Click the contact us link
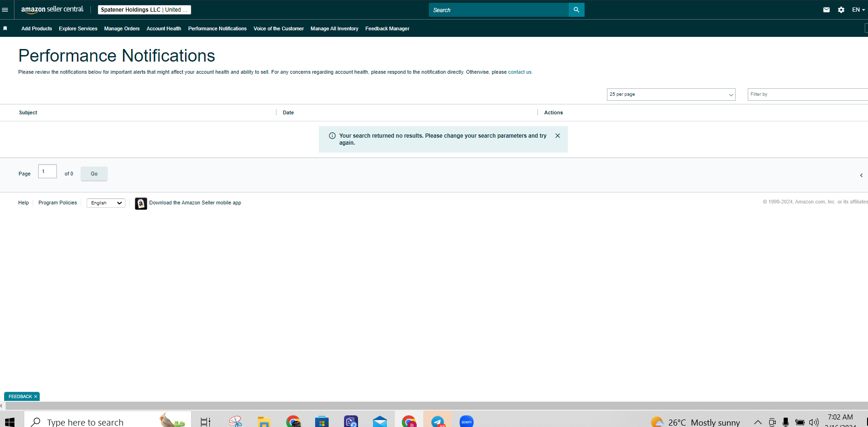Viewport: 868px width, 427px height. click(x=520, y=72)
